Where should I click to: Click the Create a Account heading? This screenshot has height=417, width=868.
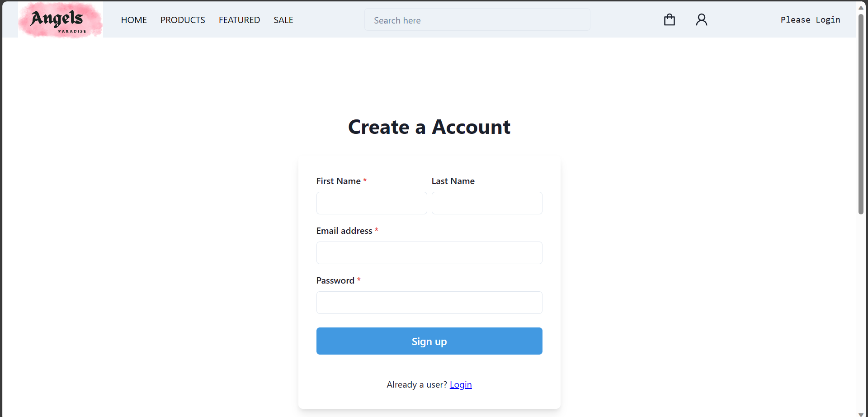click(429, 127)
